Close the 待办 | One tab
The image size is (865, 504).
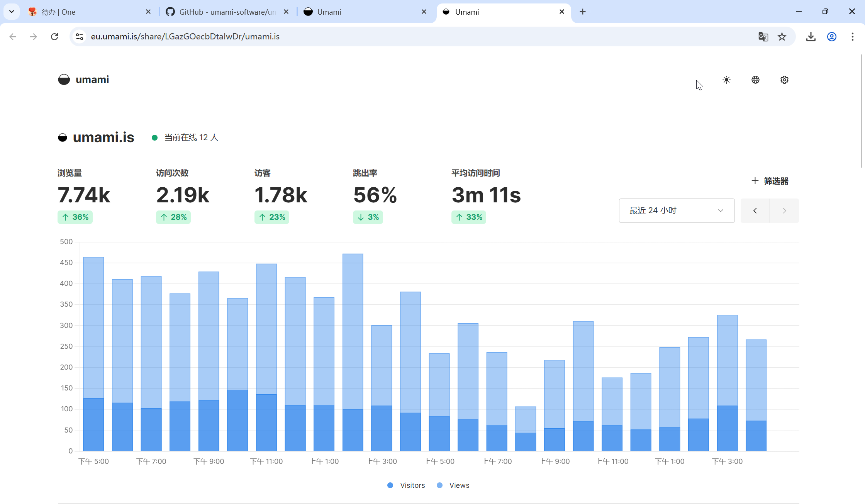pyautogui.click(x=148, y=12)
